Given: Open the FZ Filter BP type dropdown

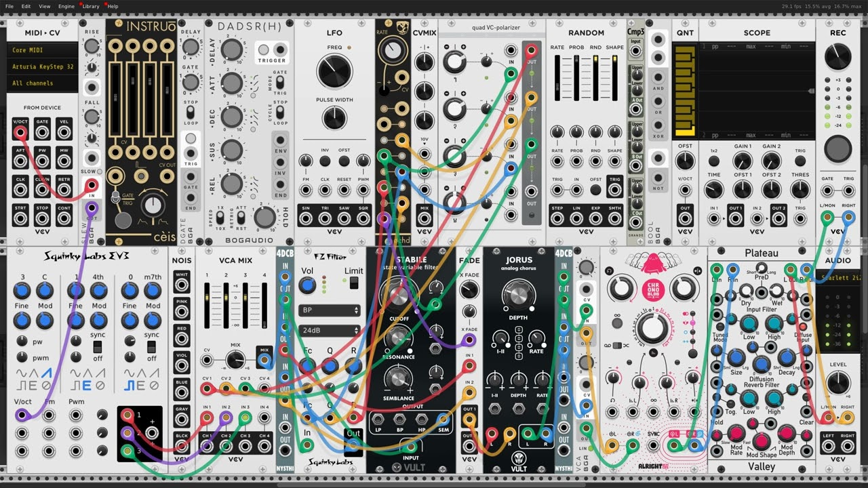Looking at the screenshot, I should tap(329, 310).
